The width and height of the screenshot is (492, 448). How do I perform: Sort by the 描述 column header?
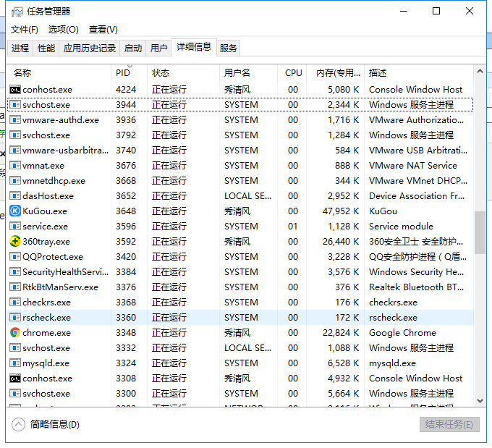[419, 73]
